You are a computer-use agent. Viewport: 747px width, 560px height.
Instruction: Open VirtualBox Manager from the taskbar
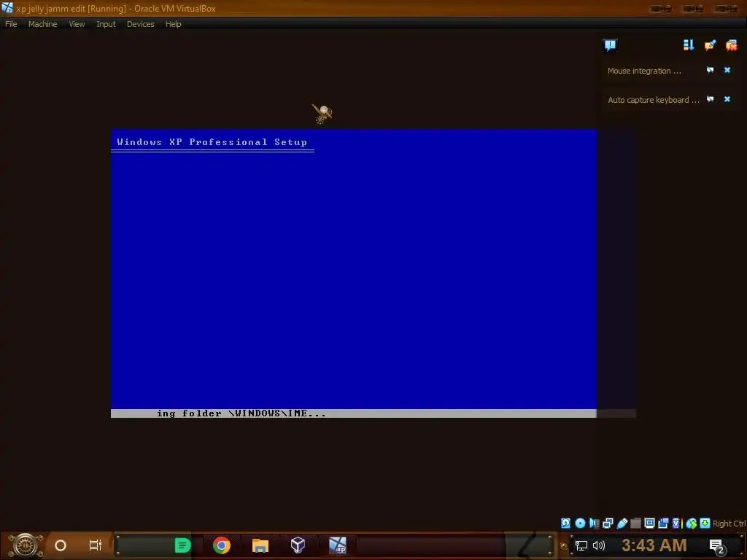coord(298,545)
